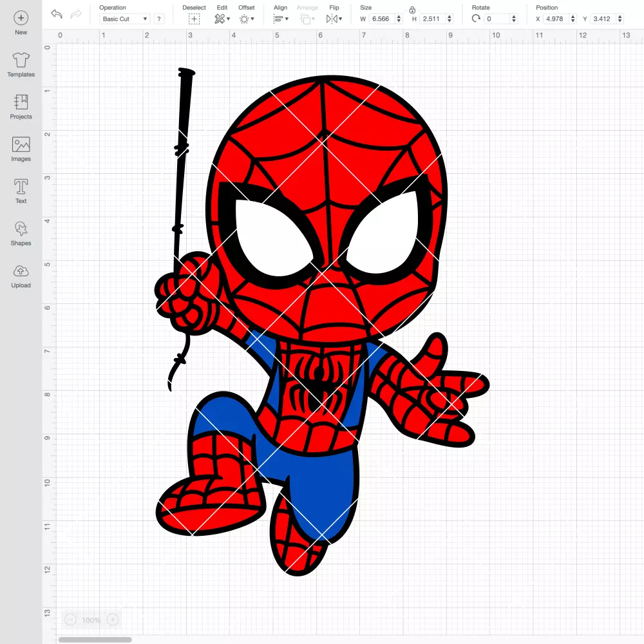The height and width of the screenshot is (644, 644).
Task: Open the Projects panel
Action: 21,107
